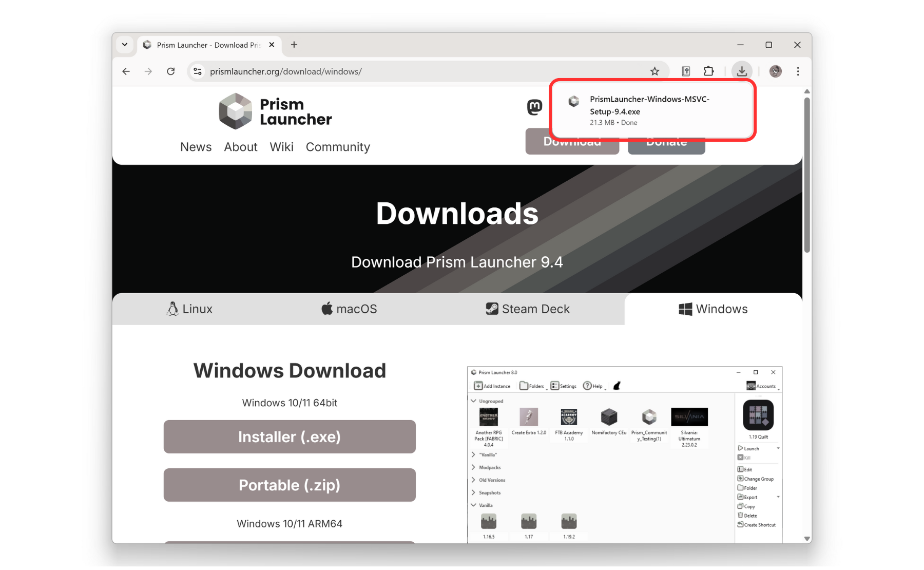Open the downloaded PrismLauncher-Windows-MSVC-Setup-9.4.exe file
This screenshot has height=570, width=924.
click(x=652, y=110)
